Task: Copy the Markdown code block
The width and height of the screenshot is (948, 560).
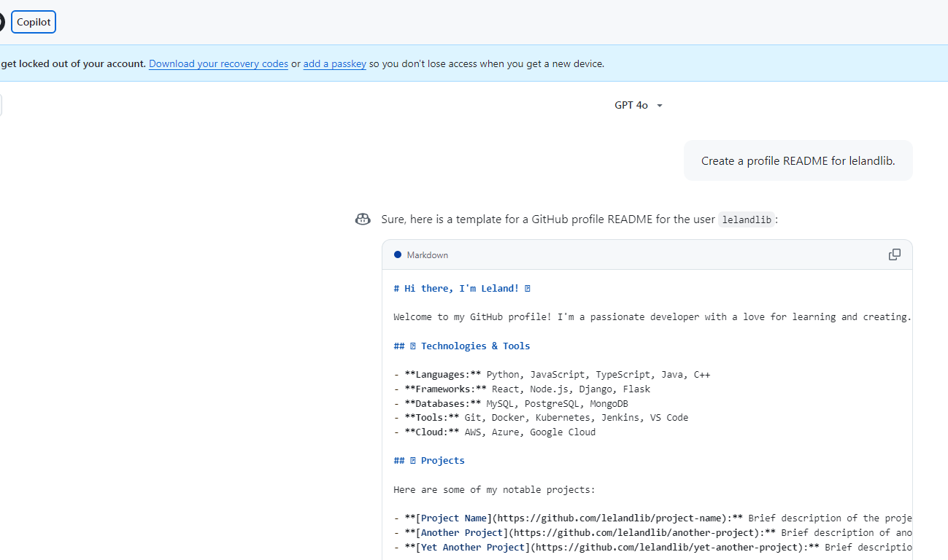Action: tap(894, 254)
